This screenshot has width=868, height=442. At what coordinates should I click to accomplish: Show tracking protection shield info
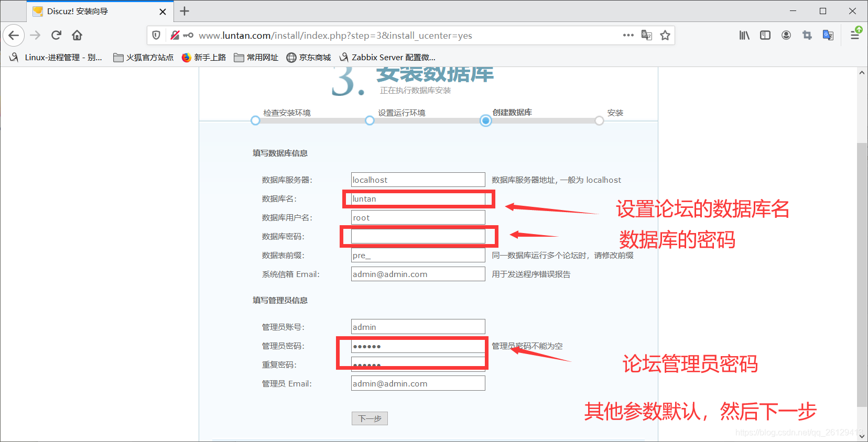click(x=156, y=35)
